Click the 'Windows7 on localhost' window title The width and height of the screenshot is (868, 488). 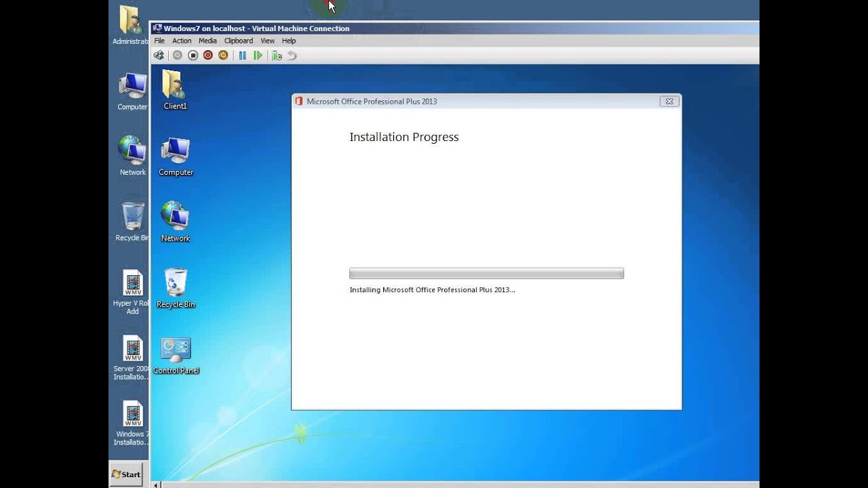pos(256,28)
